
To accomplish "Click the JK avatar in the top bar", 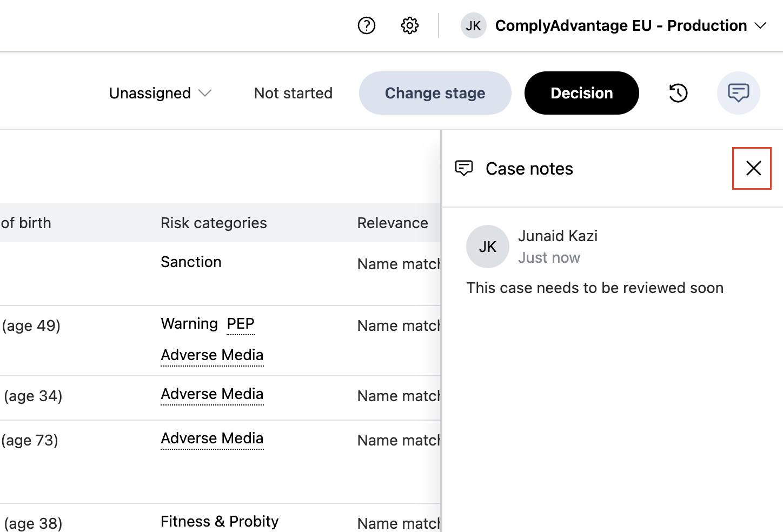I will click(473, 26).
